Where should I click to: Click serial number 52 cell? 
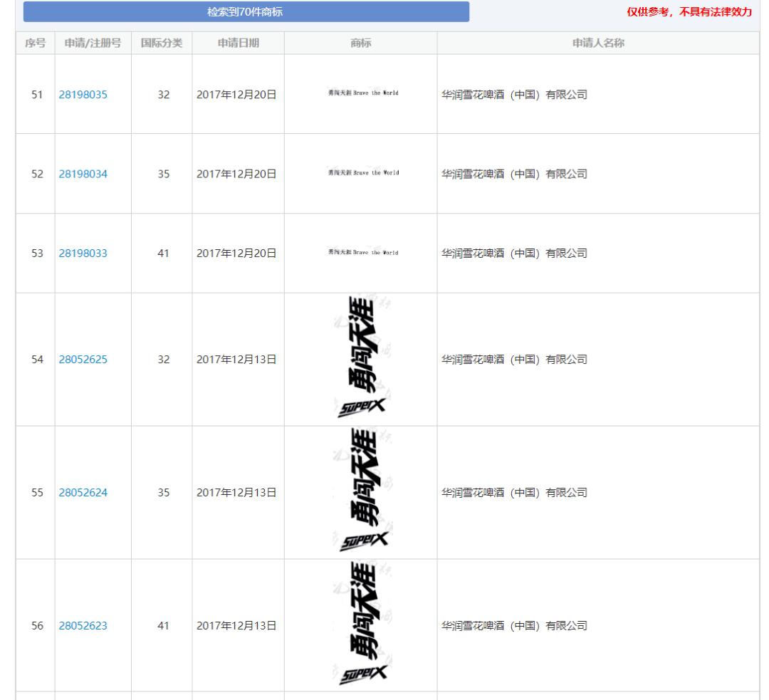37,174
